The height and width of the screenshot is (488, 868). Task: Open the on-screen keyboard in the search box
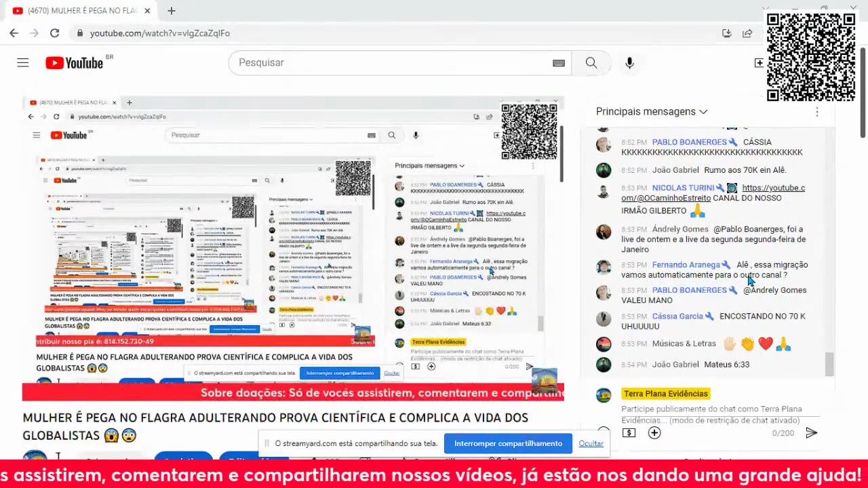pos(559,63)
